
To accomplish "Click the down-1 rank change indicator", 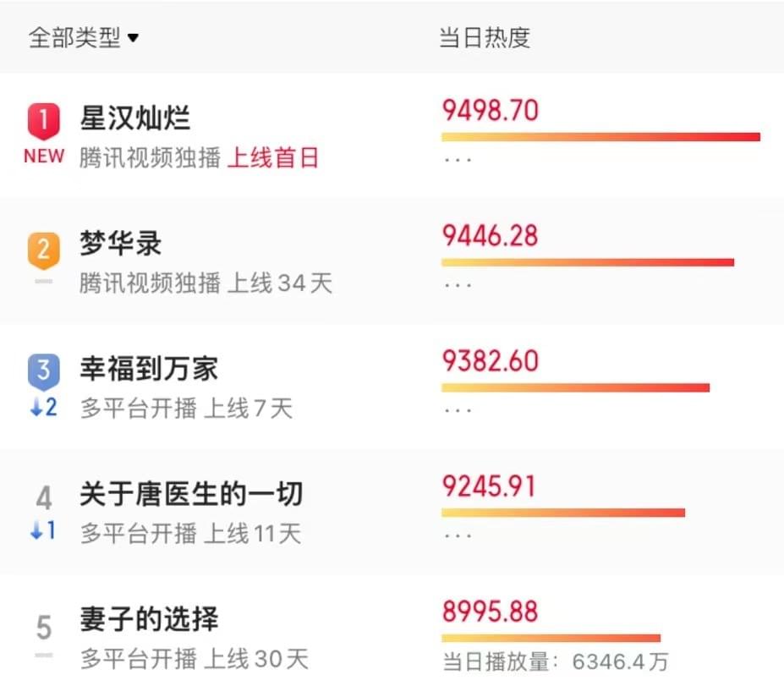I will (44, 532).
